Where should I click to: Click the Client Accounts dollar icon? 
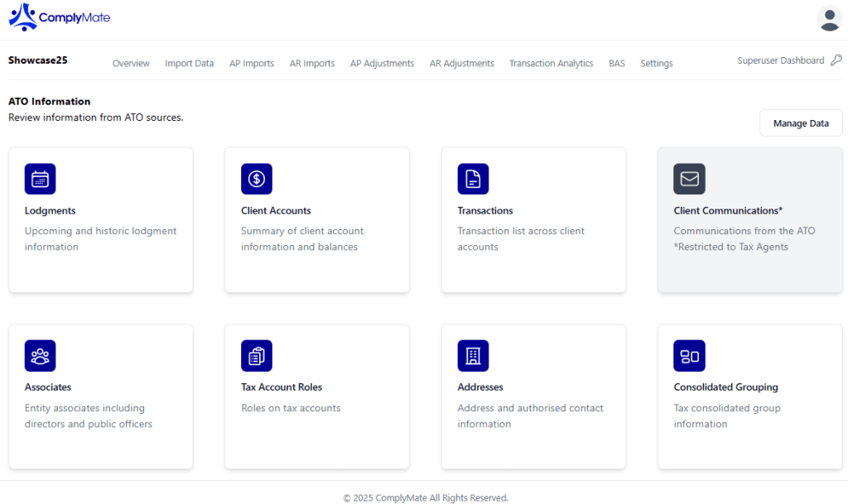(x=257, y=179)
